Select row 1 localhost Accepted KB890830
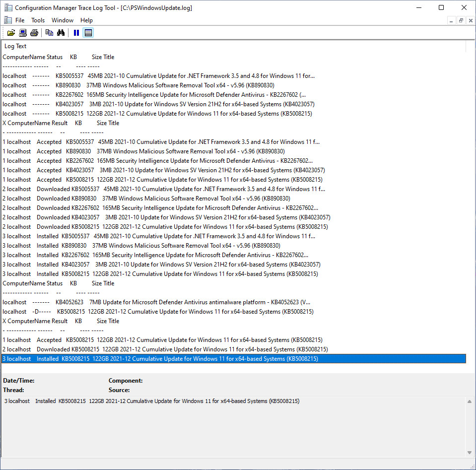 point(234,151)
